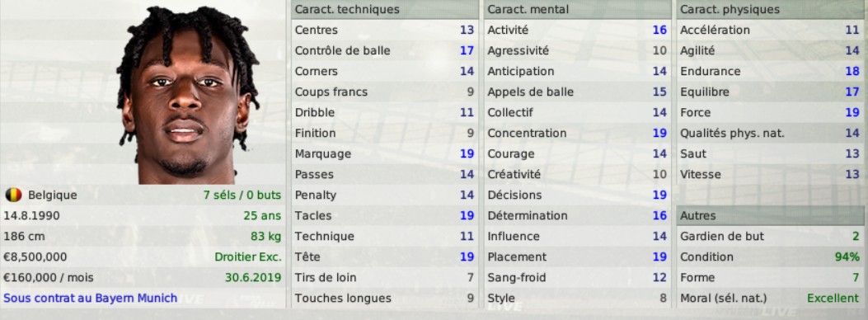Select the 7 séls / 0 buts text

(x=242, y=195)
